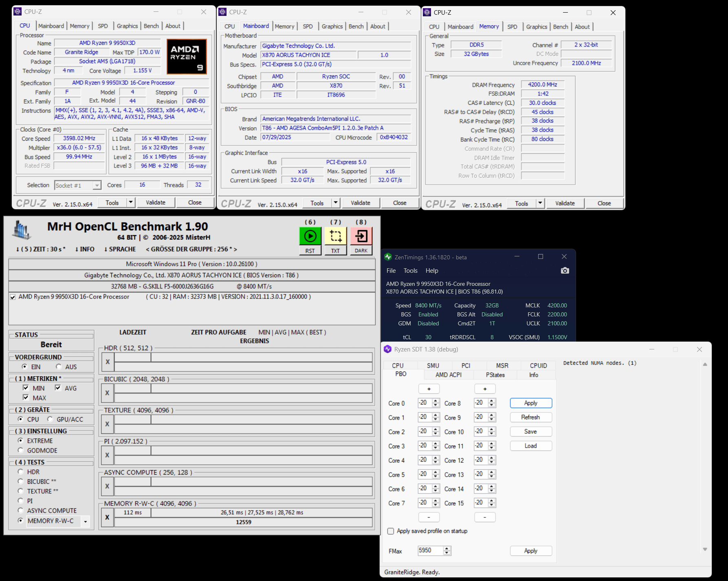Click the AMD Ryzen 9 logo
This screenshot has height=581, width=728.
coord(187,56)
